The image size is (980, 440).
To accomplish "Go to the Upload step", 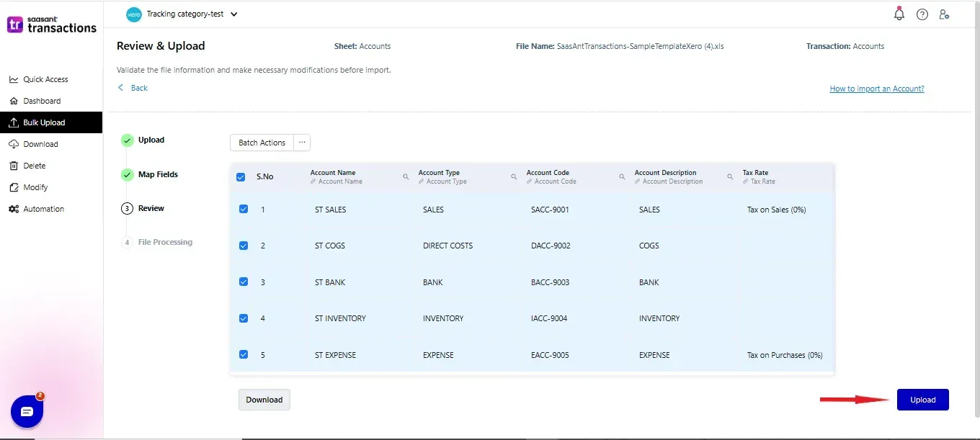I will [x=143, y=140].
